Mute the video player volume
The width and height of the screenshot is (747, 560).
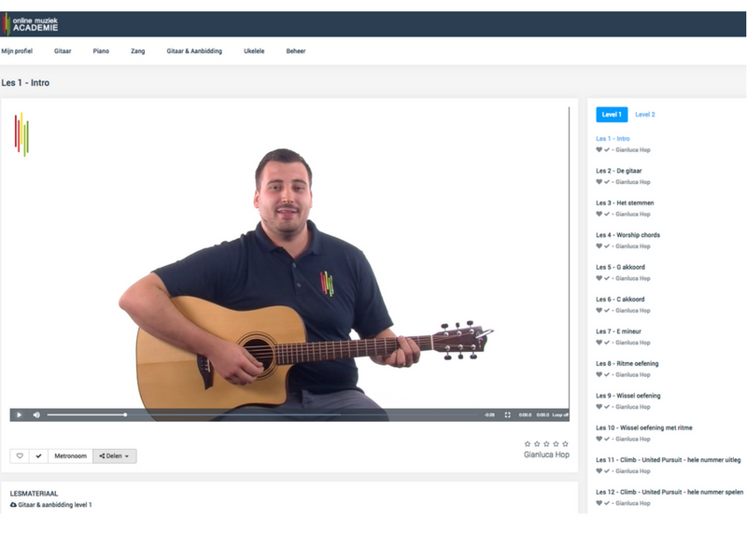click(36, 414)
